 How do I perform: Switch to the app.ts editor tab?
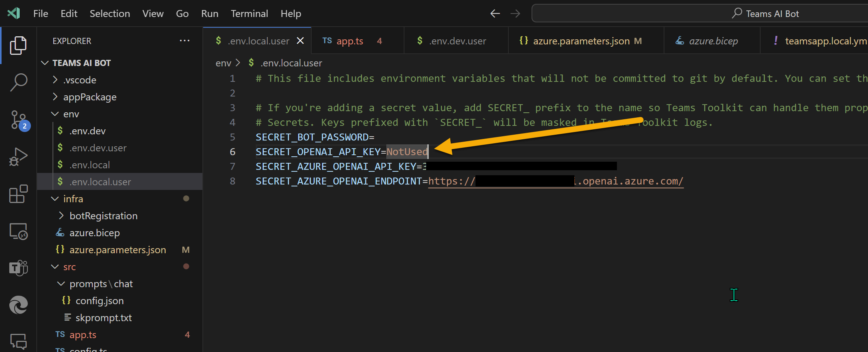tap(349, 41)
